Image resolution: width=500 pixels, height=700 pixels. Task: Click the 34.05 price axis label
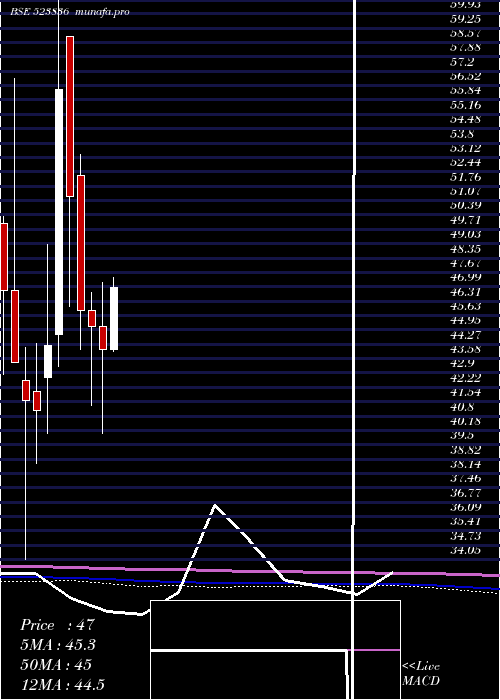(465, 550)
